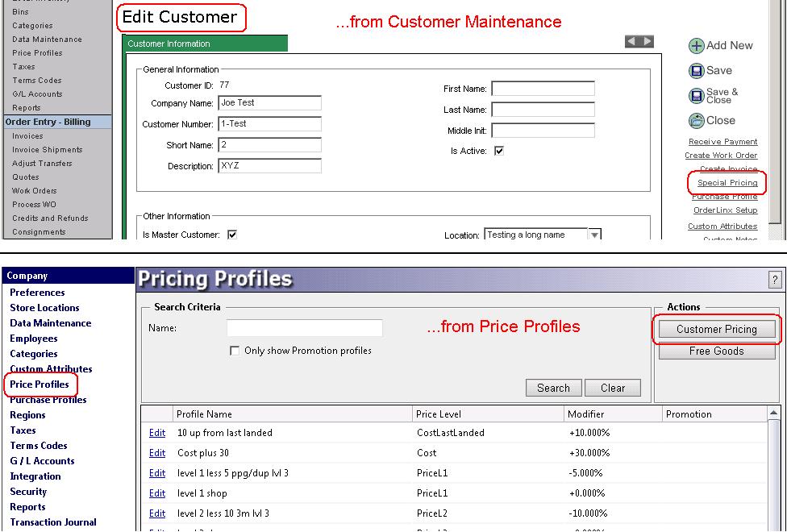Click the Add New plus icon
Screen dimensions: 787x532
[x=697, y=46]
